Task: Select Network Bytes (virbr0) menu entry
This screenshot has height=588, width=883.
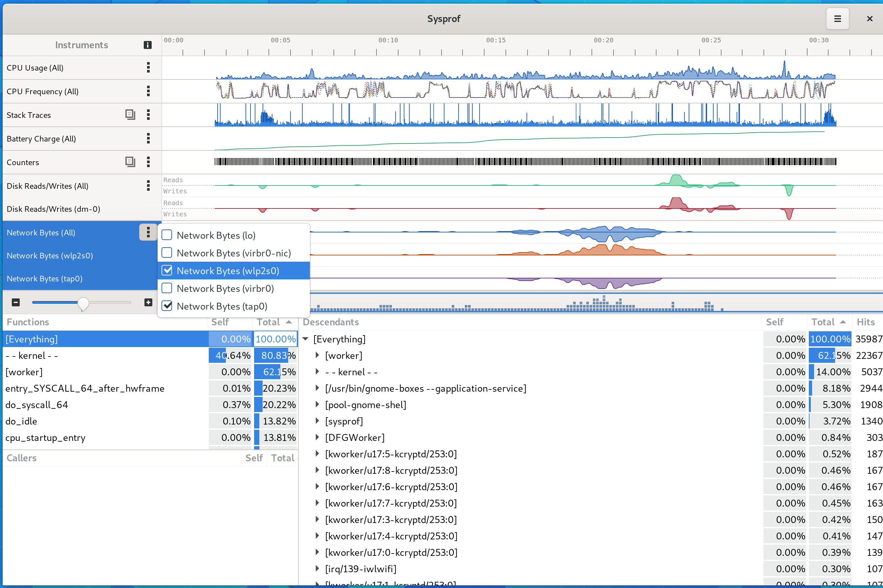Action: tap(225, 288)
